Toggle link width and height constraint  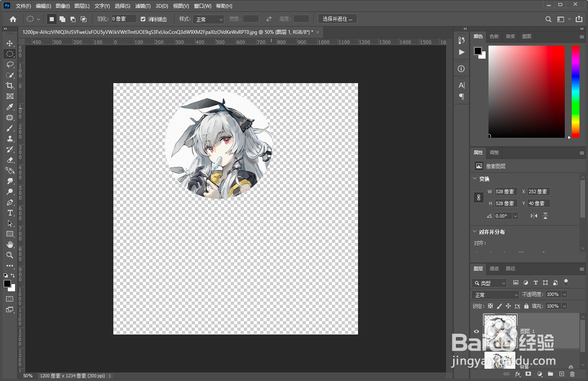pos(479,198)
